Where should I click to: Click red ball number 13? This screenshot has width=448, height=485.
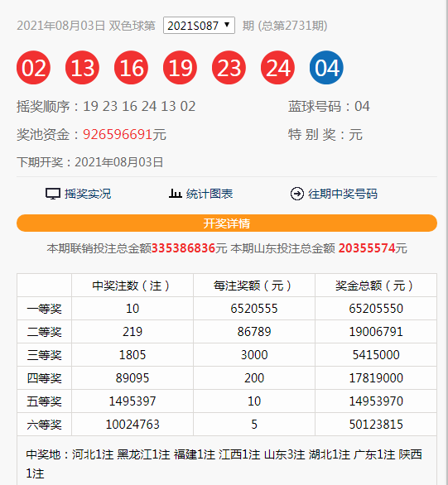[82, 67]
